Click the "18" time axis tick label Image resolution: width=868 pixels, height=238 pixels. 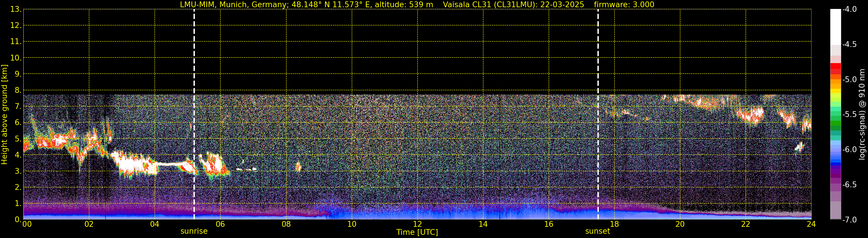coord(615,224)
